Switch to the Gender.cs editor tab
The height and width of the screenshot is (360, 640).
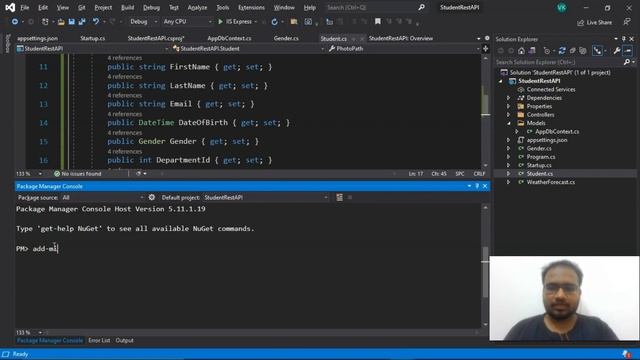[286, 38]
